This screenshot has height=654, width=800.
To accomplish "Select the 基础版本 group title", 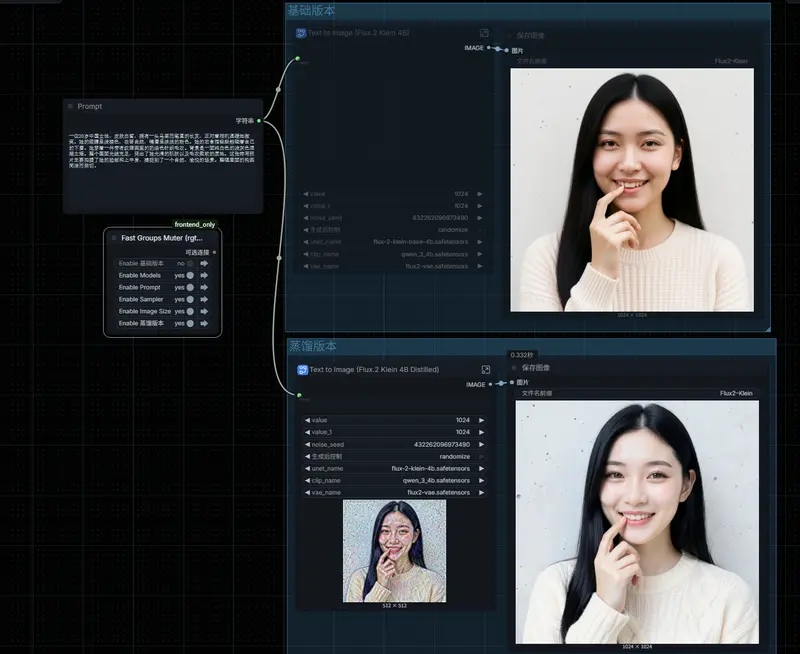I will tap(311, 10).
